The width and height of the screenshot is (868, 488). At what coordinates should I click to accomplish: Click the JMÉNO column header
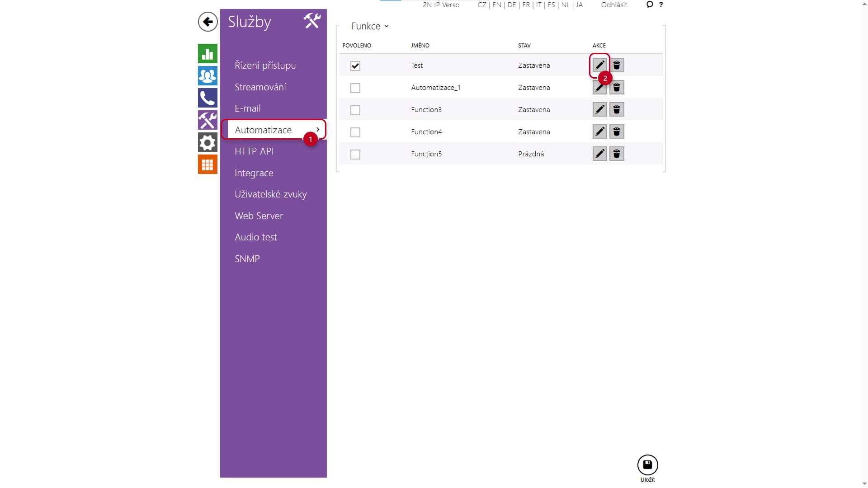click(x=420, y=46)
